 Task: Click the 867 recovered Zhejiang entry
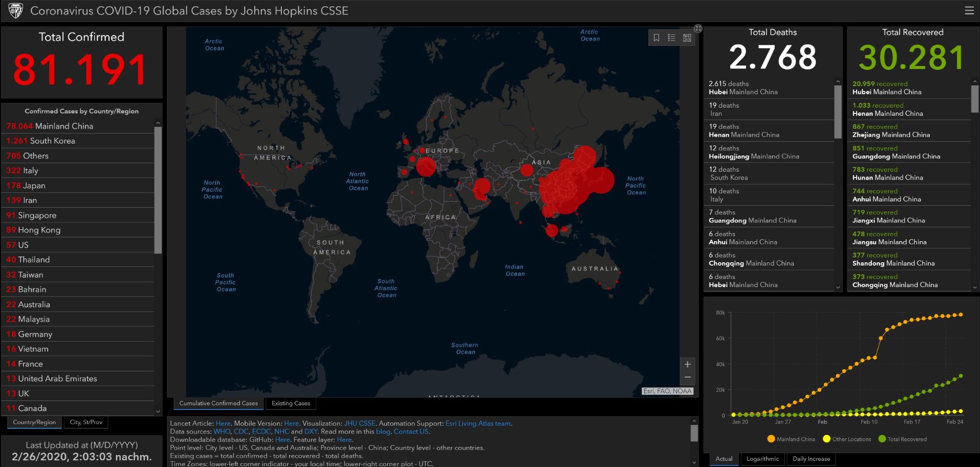click(909, 131)
